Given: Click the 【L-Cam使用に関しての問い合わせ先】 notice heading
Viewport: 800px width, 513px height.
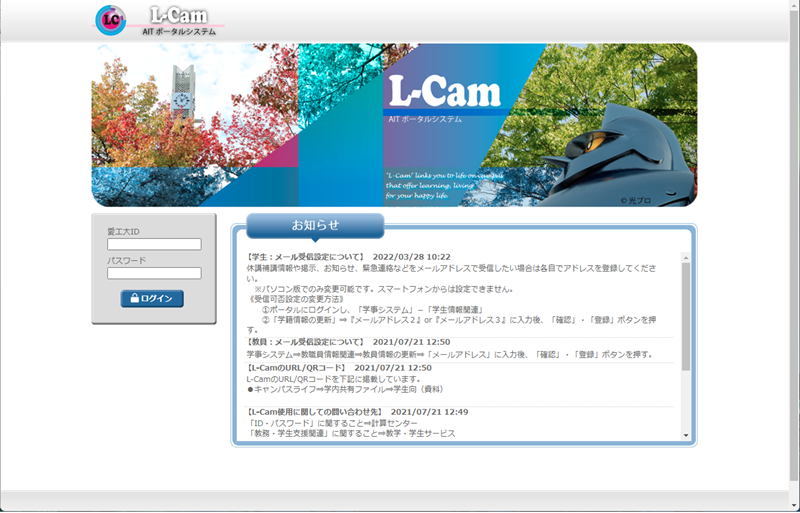Looking at the screenshot, I should [312, 411].
